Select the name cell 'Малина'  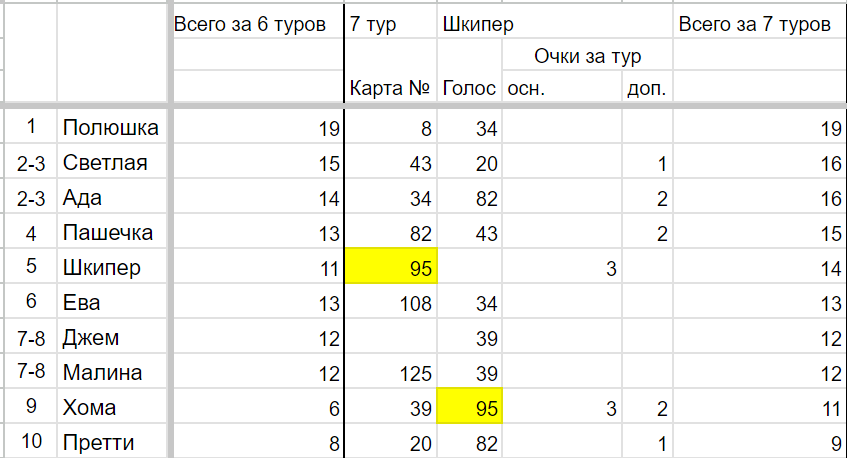[112, 371]
